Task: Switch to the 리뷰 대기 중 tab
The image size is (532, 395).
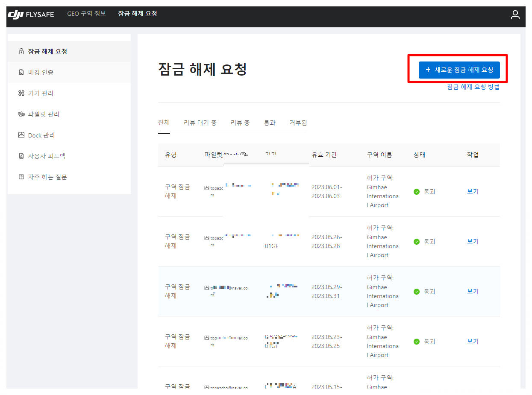Action: tap(200, 123)
